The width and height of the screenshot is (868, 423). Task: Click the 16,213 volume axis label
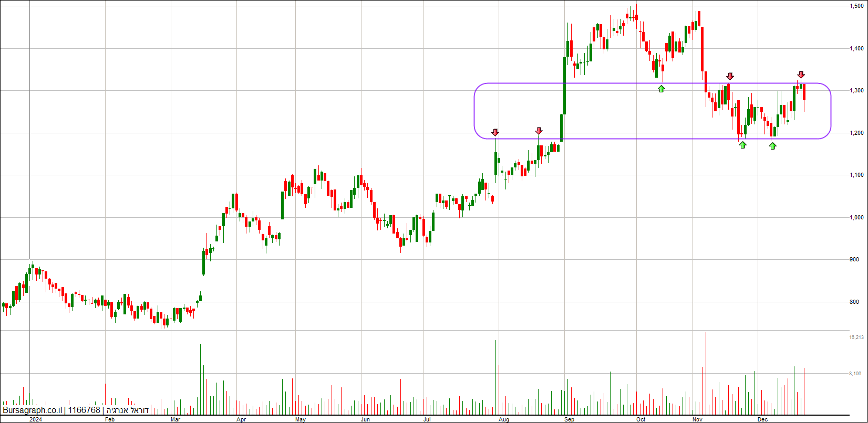pyautogui.click(x=856, y=337)
